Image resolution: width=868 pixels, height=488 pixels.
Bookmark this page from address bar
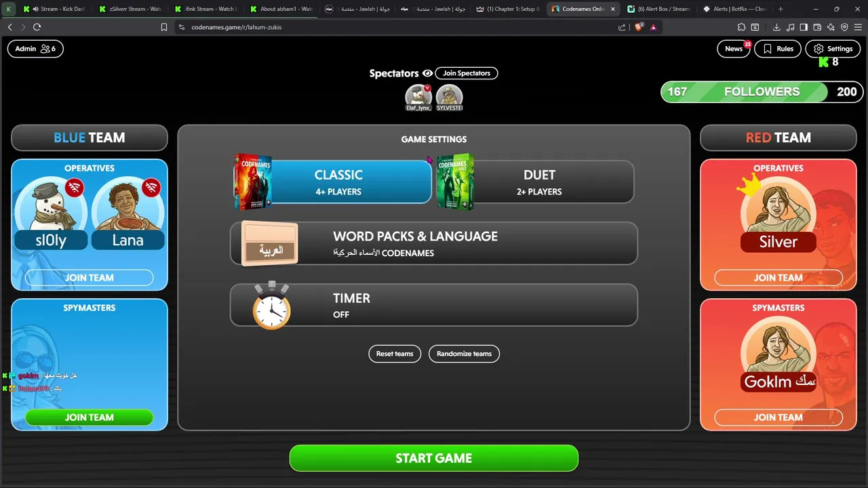point(164,27)
